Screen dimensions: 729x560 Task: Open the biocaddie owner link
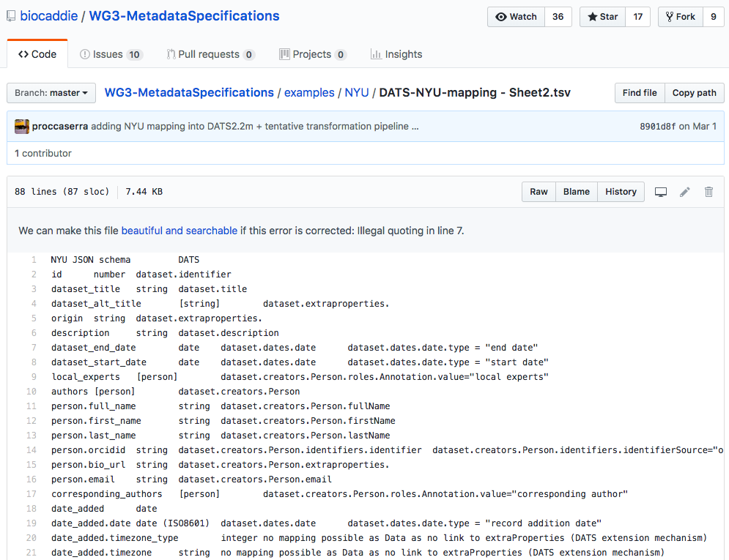click(49, 16)
